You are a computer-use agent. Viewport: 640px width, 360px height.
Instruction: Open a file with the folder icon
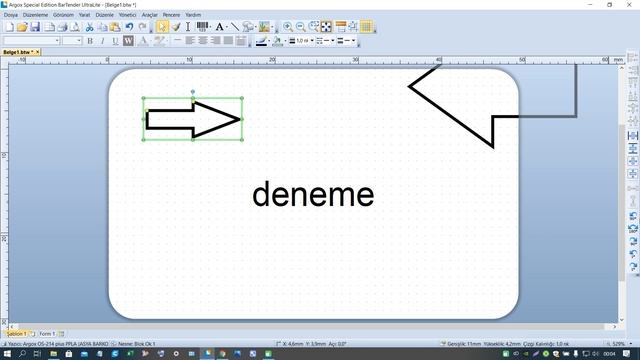coord(22,27)
